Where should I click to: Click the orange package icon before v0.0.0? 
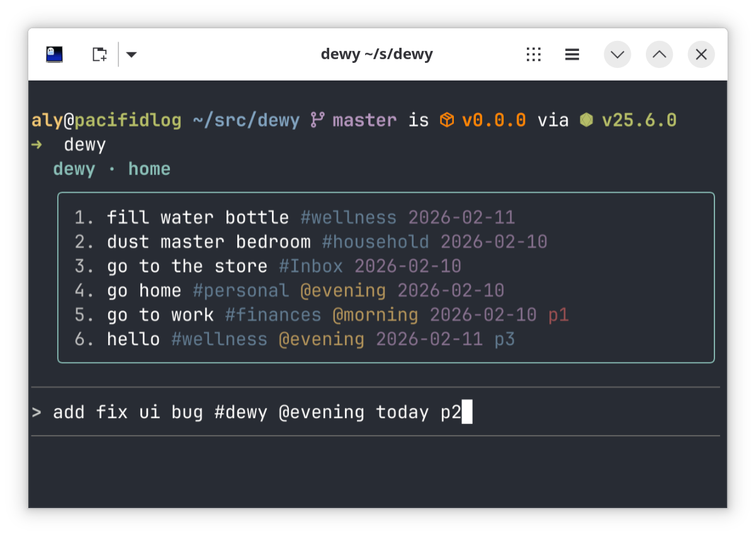point(447,120)
